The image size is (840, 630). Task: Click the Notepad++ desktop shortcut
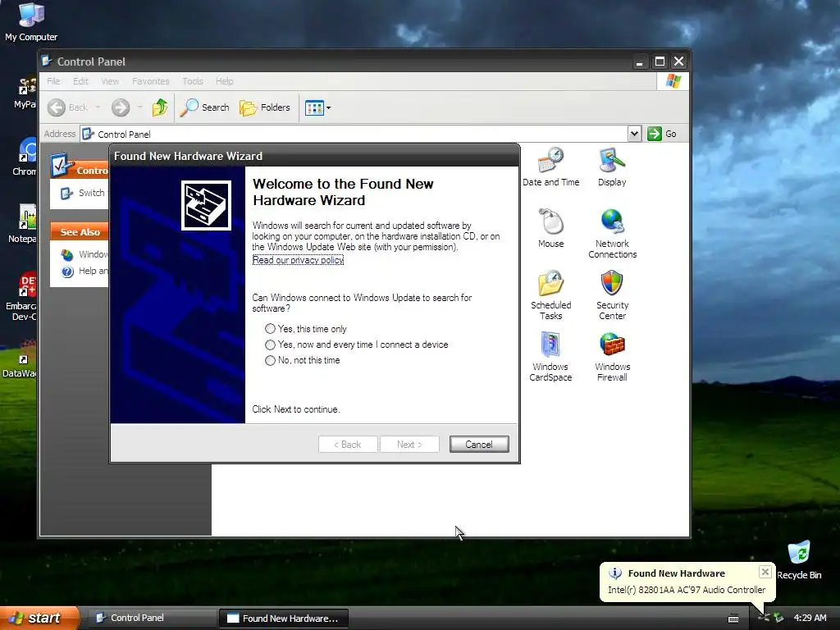click(24, 224)
